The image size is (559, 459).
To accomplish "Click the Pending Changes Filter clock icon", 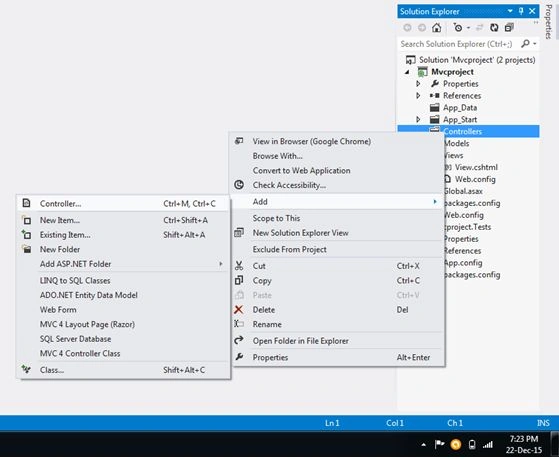I will pos(458,27).
